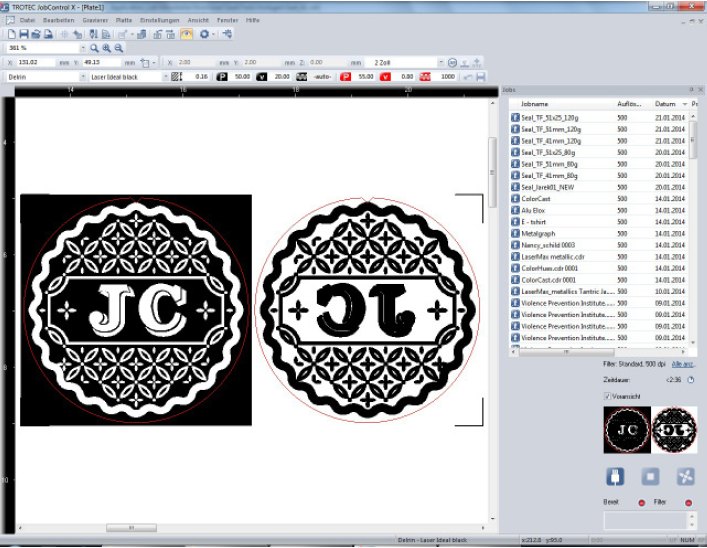Open the settings gear icon in toolbar

pos(204,34)
